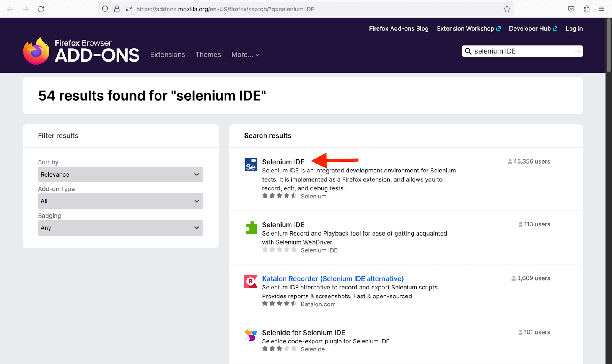Click the tracking-protection shield icon

[104, 9]
